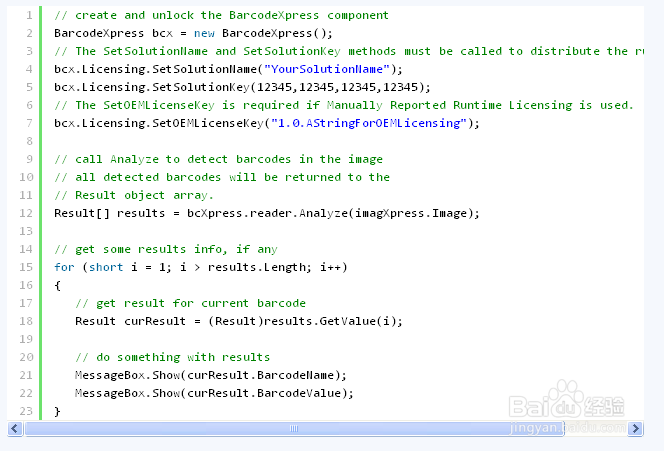
Task: Click the line 'BarcodeXpress bcx = new BarcodeXpress();'
Action: click(x=193, y=33)
